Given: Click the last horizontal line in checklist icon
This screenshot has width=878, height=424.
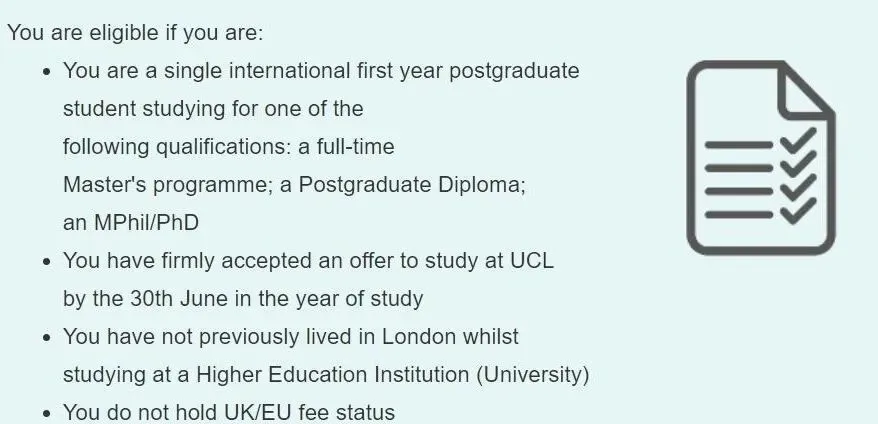Looking at the screenshot, I should pyautogui.click(x=739, y=215).
